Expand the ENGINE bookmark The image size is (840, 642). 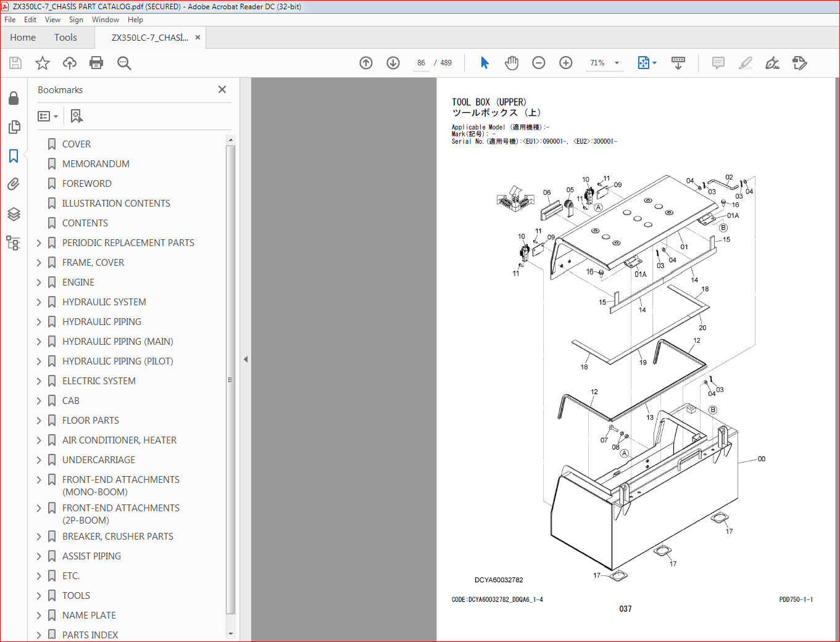[x=39, y=282]
